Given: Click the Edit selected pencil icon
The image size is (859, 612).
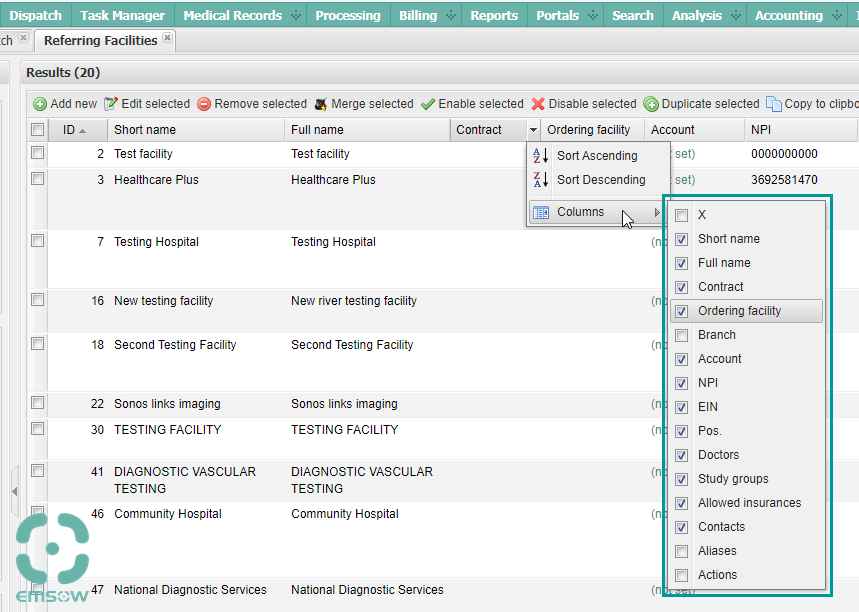Looking at the screenshot, I should (111, 104).
